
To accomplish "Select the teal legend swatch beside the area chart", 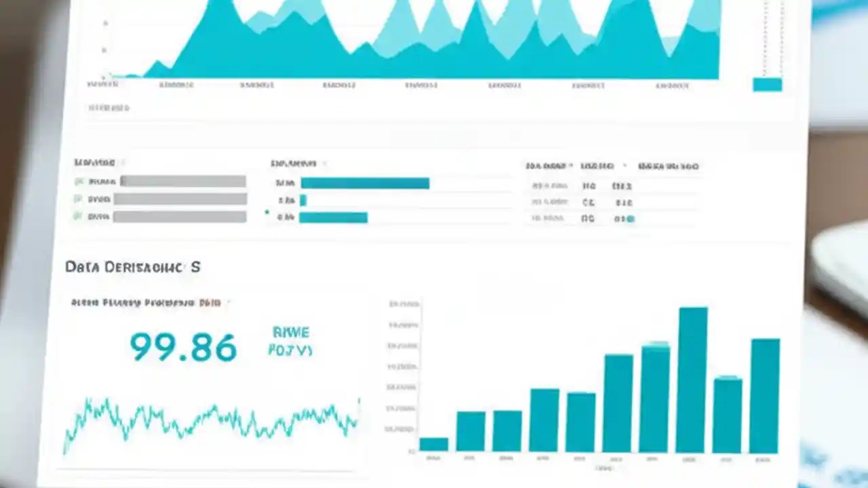I will coord(767,84).
